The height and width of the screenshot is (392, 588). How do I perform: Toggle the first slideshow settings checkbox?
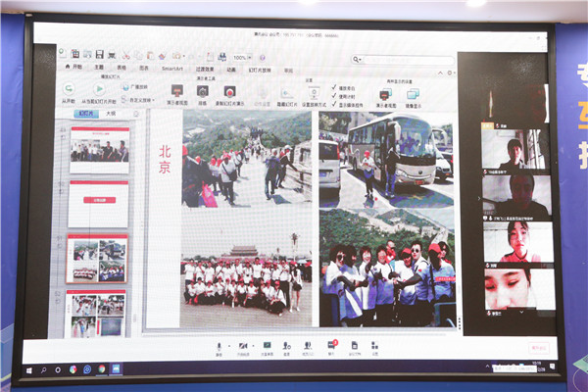point(335,87)
